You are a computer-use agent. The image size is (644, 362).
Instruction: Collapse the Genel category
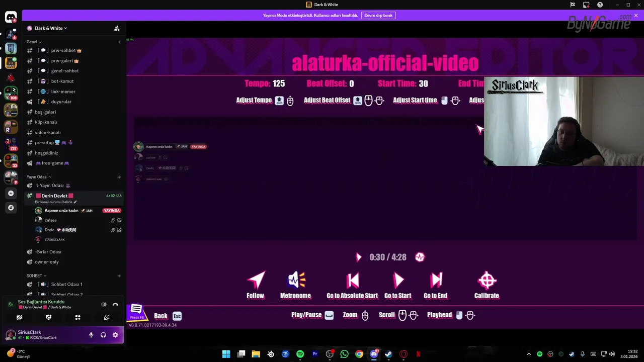34,42
